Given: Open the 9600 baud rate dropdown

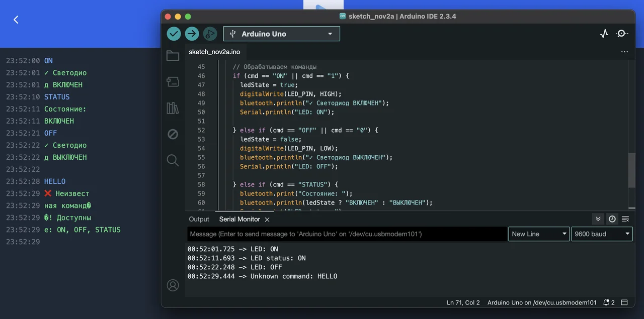Looking at the screenshot, I should (602, 234).
